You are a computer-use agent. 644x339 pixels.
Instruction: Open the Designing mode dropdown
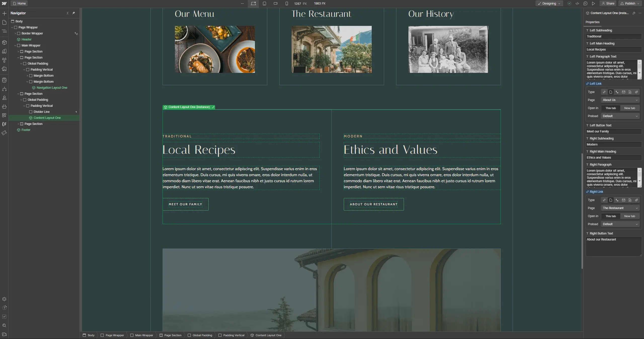tap(549, 4)
